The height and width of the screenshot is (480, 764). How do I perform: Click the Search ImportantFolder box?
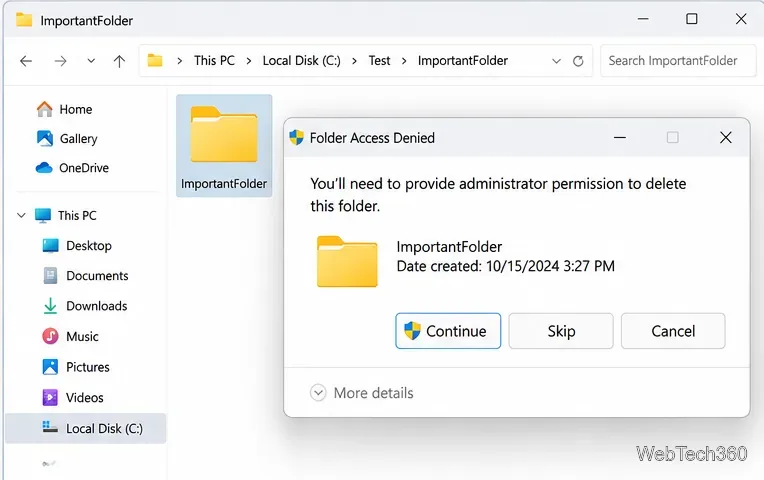(678, 60)
